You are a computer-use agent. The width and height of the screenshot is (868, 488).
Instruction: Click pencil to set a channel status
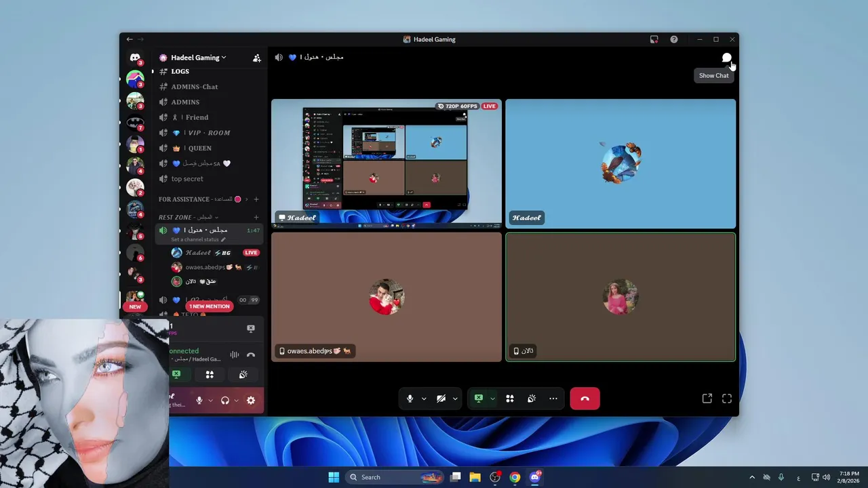click(x=223, y=239)
